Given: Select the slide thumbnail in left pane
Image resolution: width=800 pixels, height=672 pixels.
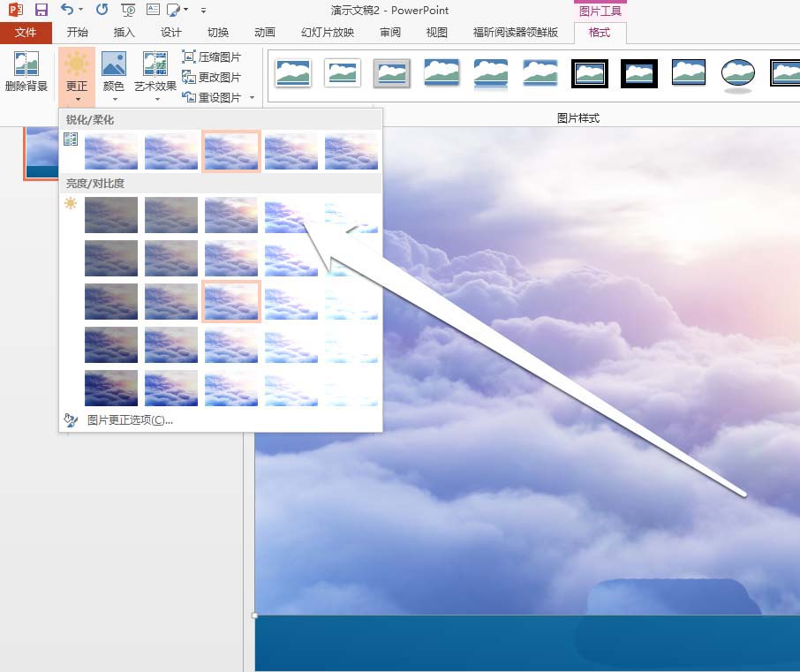Looking at the screenshot, I should 41,153.
